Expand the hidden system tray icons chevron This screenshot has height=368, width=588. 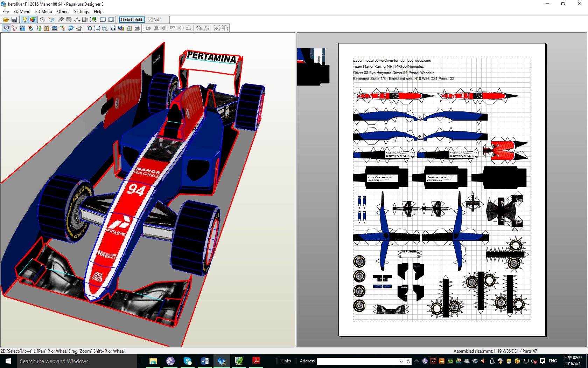(416, 361)
